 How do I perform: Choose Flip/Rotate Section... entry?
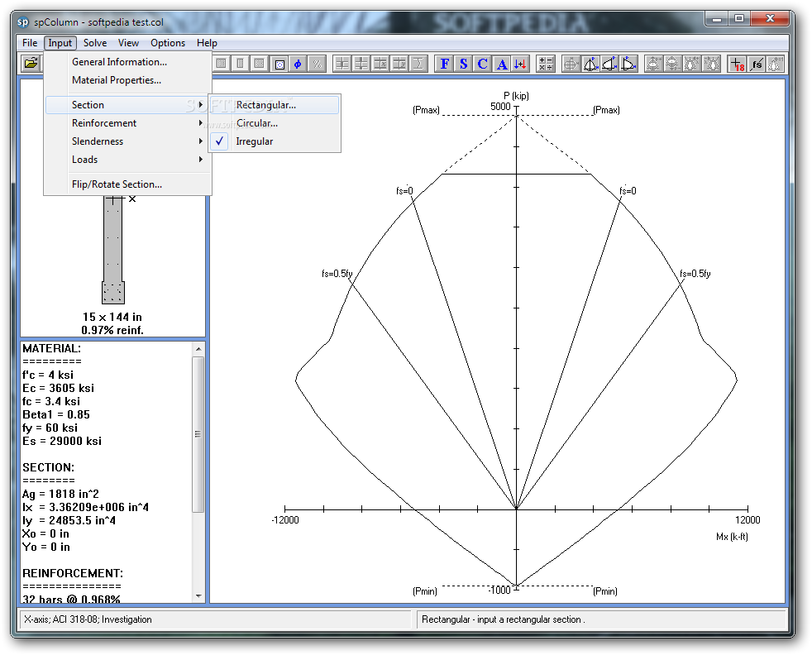pyautogui.click(x=128, y=184)
